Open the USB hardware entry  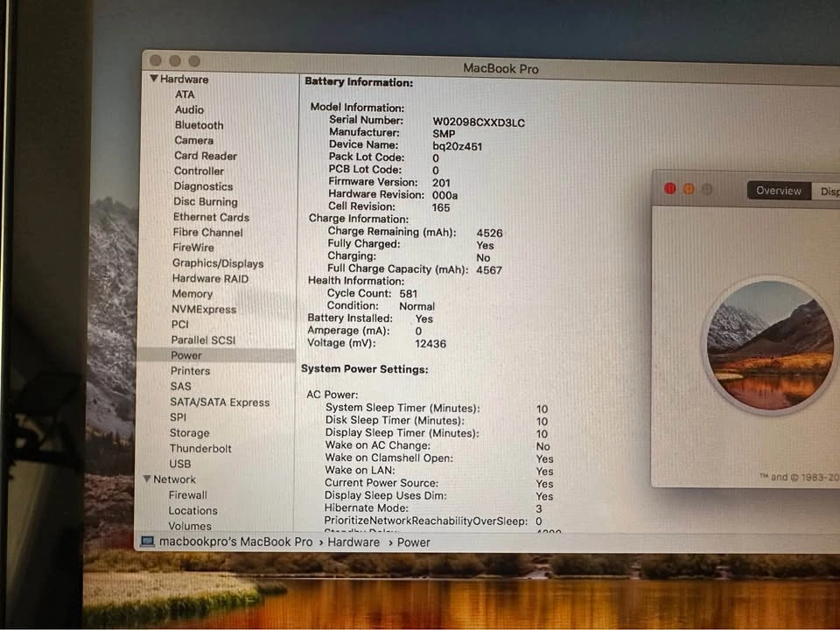click(179, 464)
